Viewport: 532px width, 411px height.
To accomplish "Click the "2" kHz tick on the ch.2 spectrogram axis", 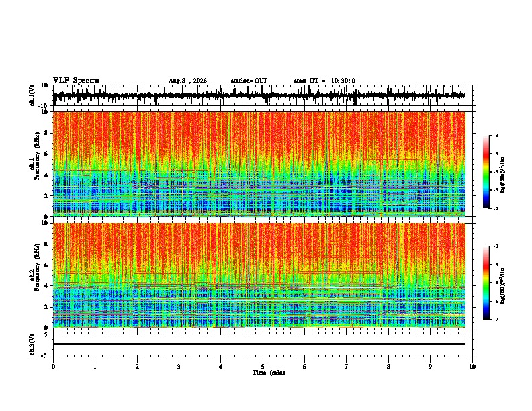I will click(x=46, y=307).
